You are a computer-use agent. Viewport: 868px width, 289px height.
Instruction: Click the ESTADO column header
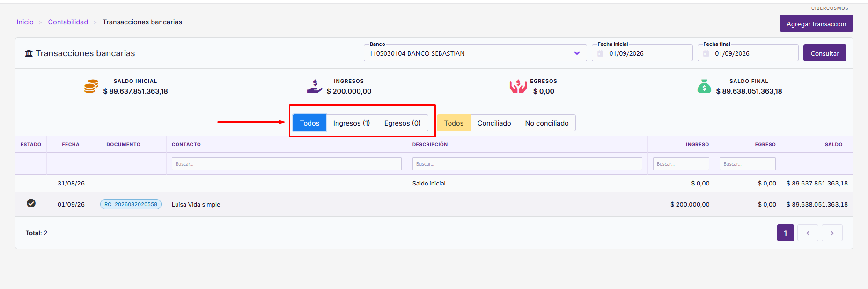click(31, 144)
